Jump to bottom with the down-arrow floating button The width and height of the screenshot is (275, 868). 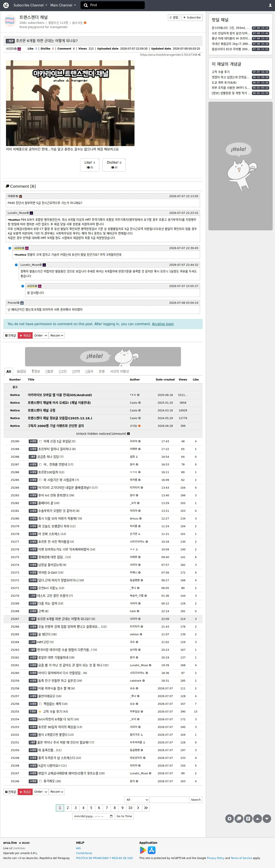(267, 818)
